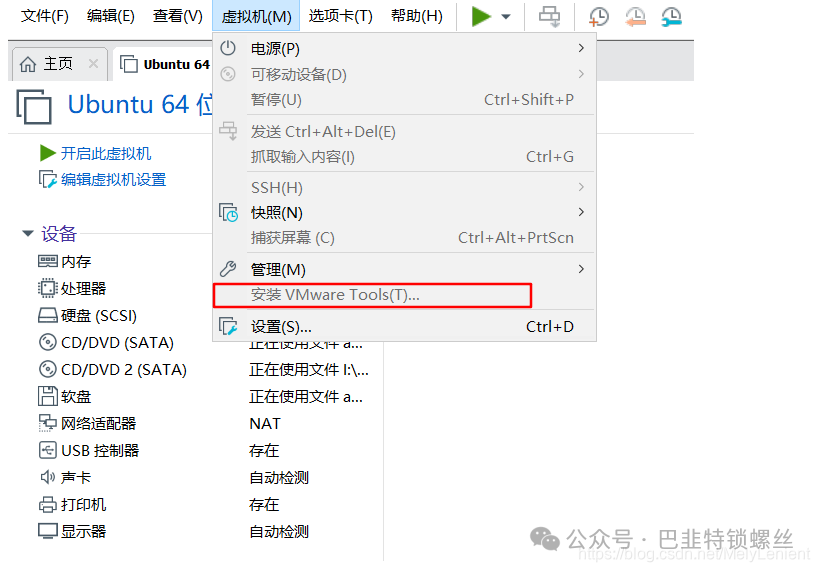Image resolution: width=820 pixels, height=572 pixels.
Task: Click 编辑虚拟机设置 link
Action: (113, 180)
